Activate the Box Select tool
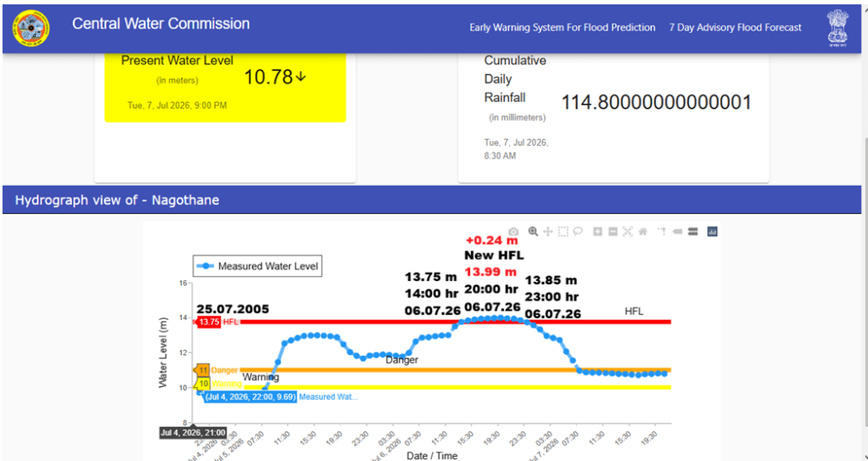 pos(563,232)
